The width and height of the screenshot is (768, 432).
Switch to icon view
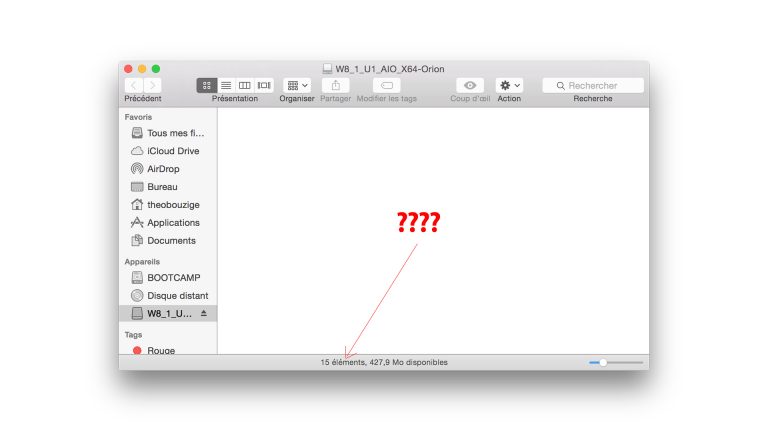(207, 85)
